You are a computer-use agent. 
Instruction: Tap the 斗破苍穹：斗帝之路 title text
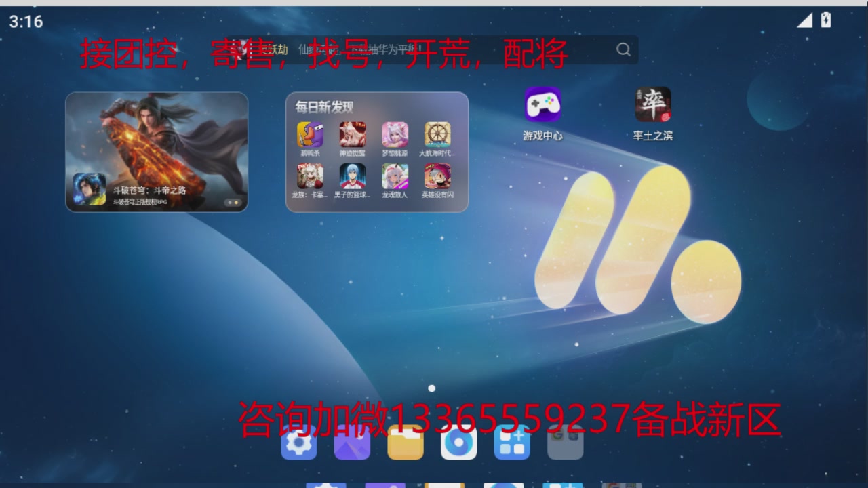[149, 190]
